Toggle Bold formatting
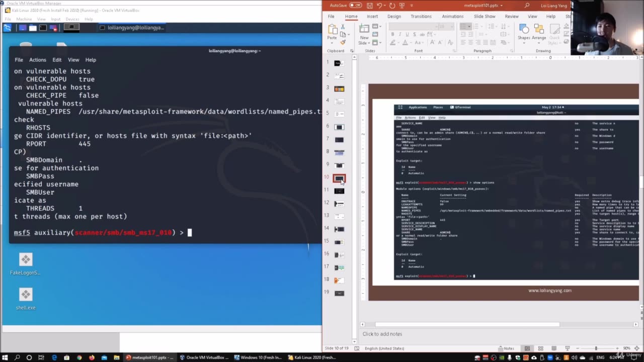 [x=392, y=35]
